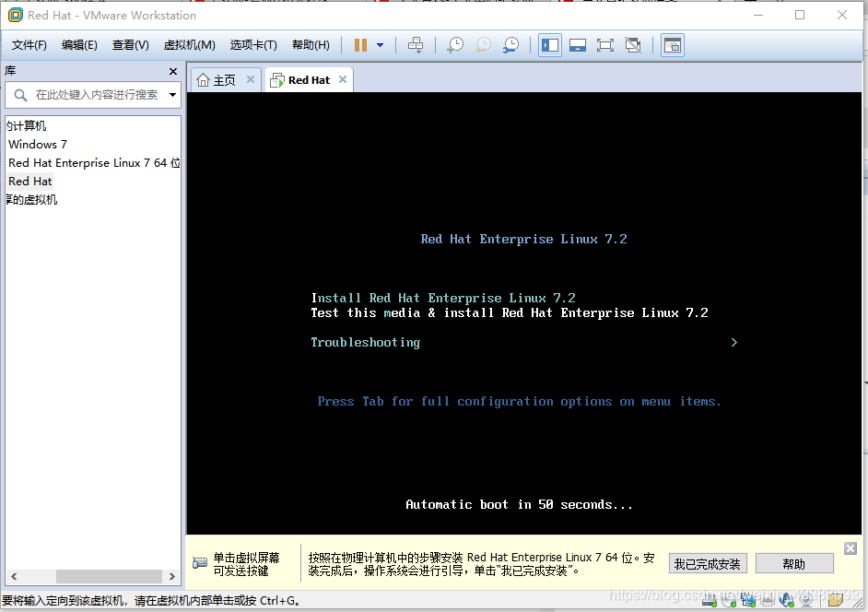Select the 共享的虚拟机 tree node
This screenshot has height=612, width=868.
(31, 199)
